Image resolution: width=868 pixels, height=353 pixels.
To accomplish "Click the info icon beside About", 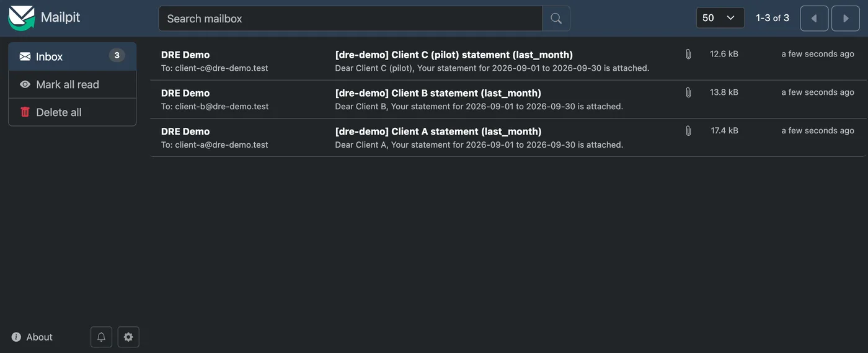I will [16, 337].
